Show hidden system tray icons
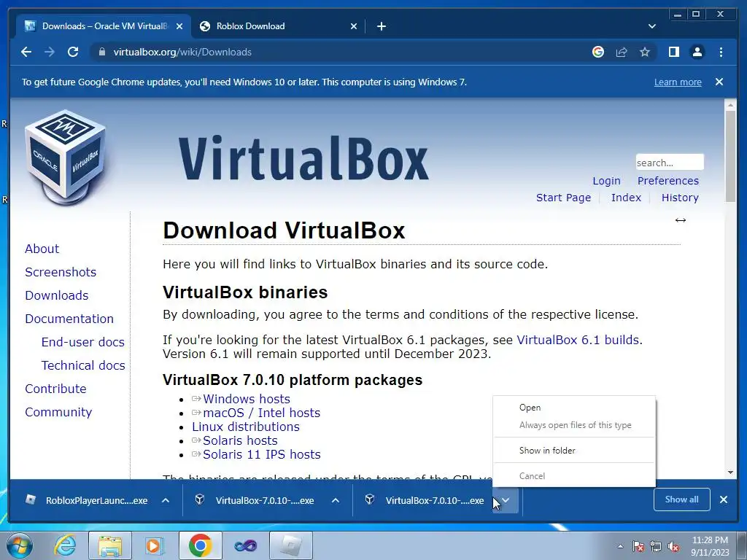747x560 pixels. (x=620, y=546)
